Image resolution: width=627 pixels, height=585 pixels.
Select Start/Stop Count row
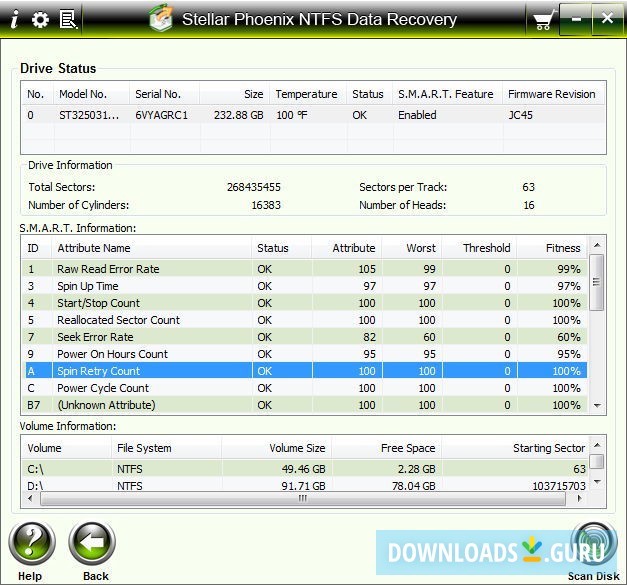pyautogui.click(x=305, y=303)
